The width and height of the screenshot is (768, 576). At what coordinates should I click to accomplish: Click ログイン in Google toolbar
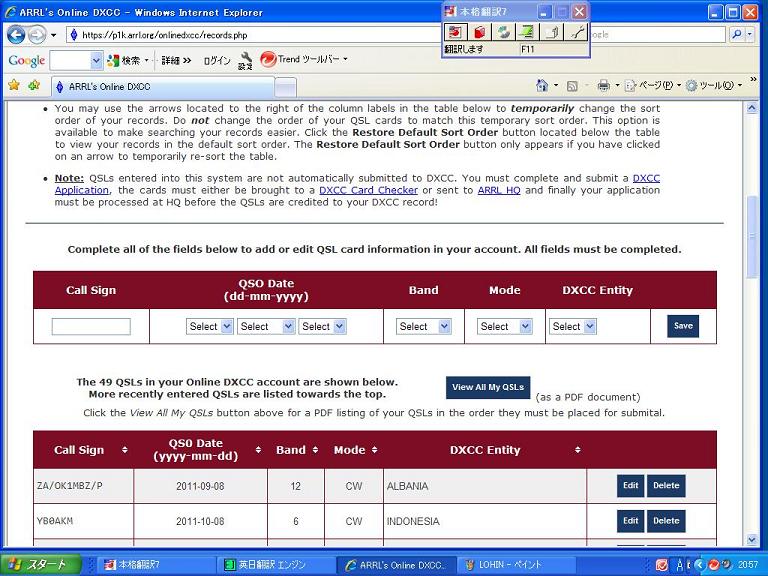point(216,60)
